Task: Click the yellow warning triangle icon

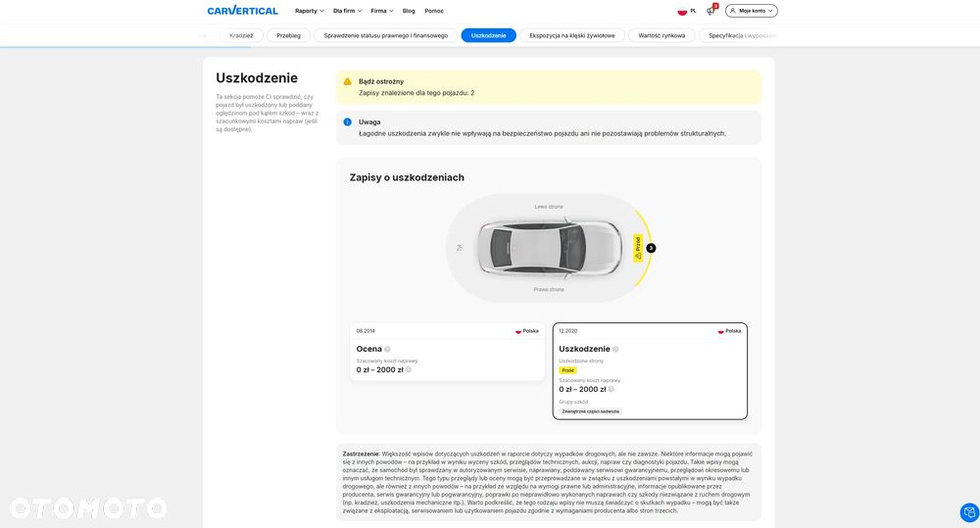Action: [x=347, y=81]
